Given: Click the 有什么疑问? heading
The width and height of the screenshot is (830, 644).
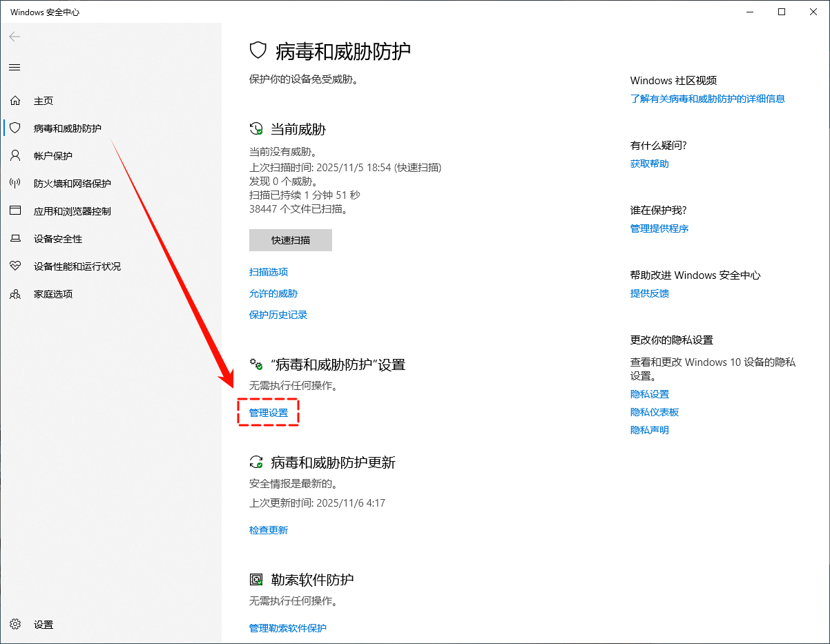Looking at the screenshot, I should coord(659,146).
